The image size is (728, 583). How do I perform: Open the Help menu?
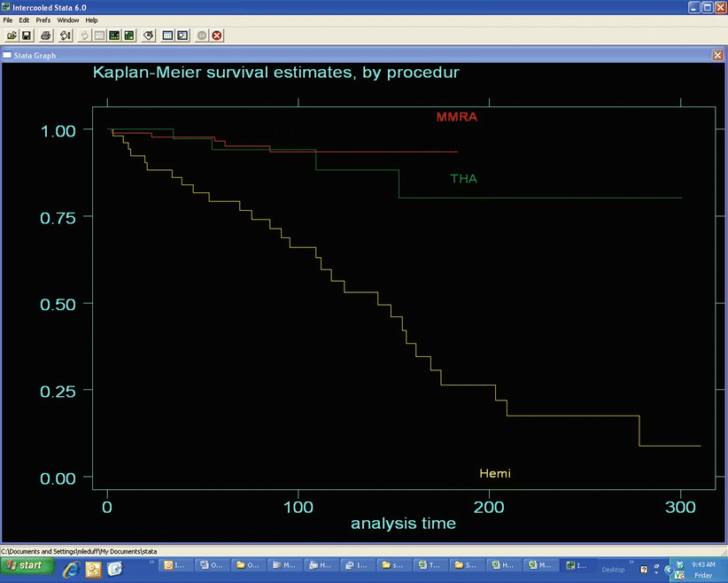(91, 19)
